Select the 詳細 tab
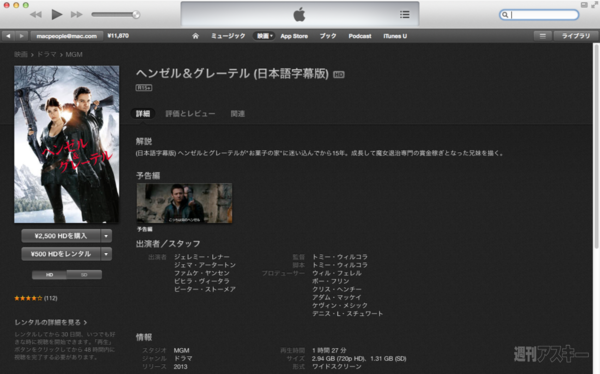This screenshot has width=600, height=374. pos(143,114)
